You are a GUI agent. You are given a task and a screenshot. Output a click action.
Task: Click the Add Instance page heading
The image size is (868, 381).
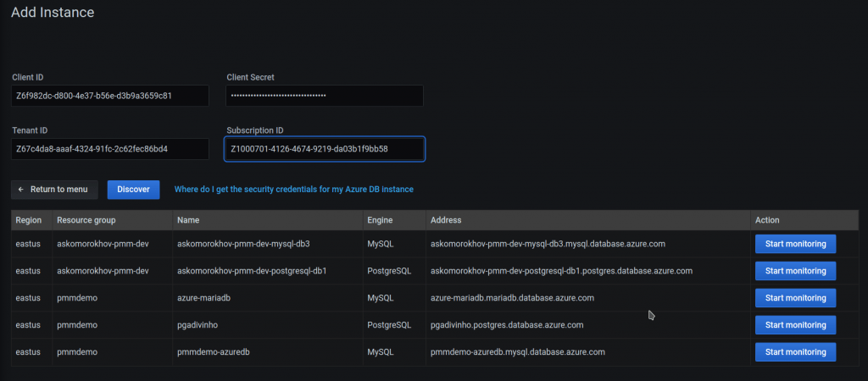tap(53, 12)
